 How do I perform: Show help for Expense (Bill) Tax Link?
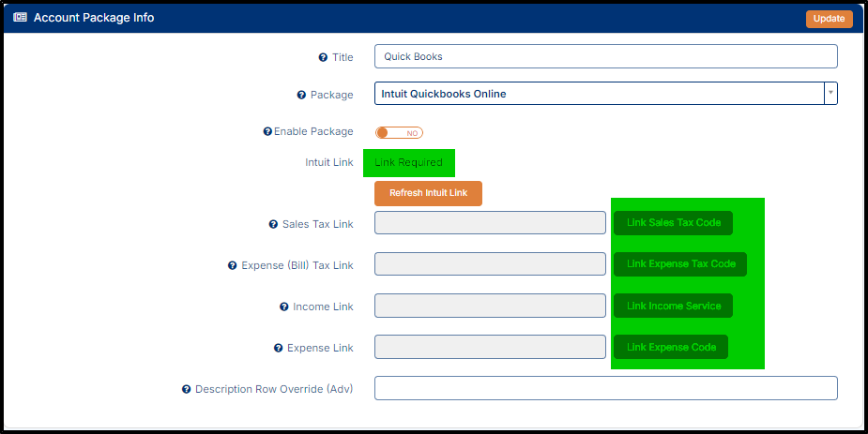pos(233,266)
